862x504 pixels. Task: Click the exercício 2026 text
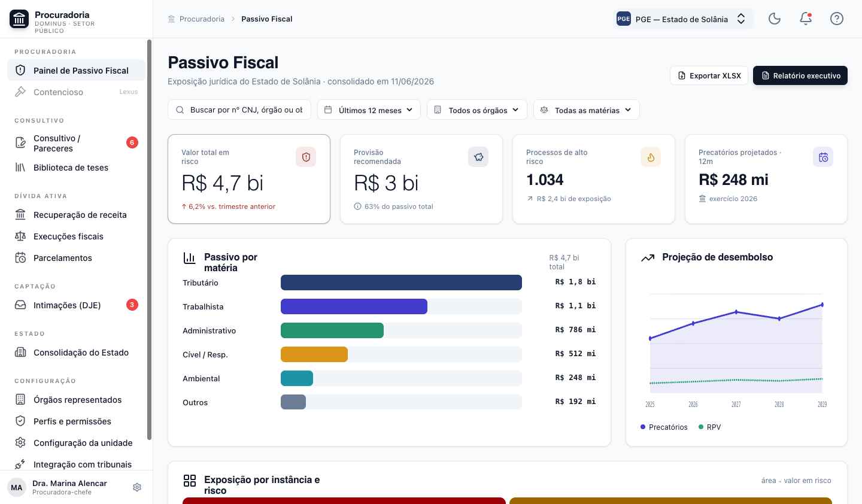click(733, 199)
